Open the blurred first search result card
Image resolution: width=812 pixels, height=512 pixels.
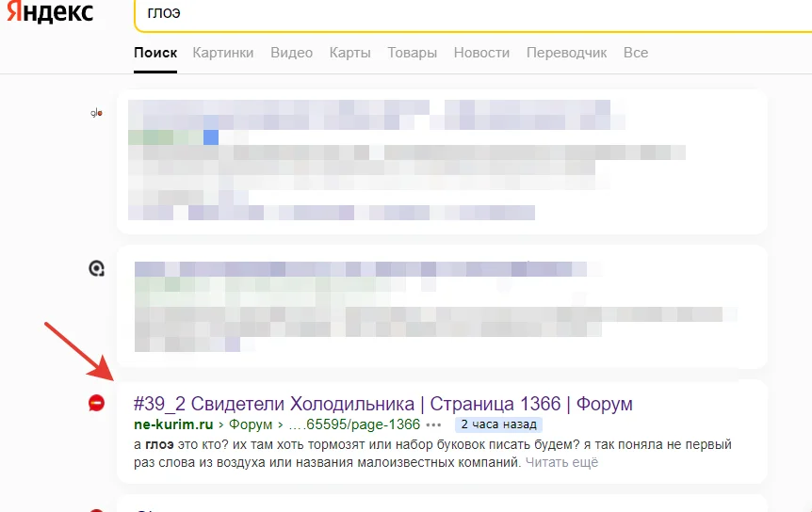[442, 161]
